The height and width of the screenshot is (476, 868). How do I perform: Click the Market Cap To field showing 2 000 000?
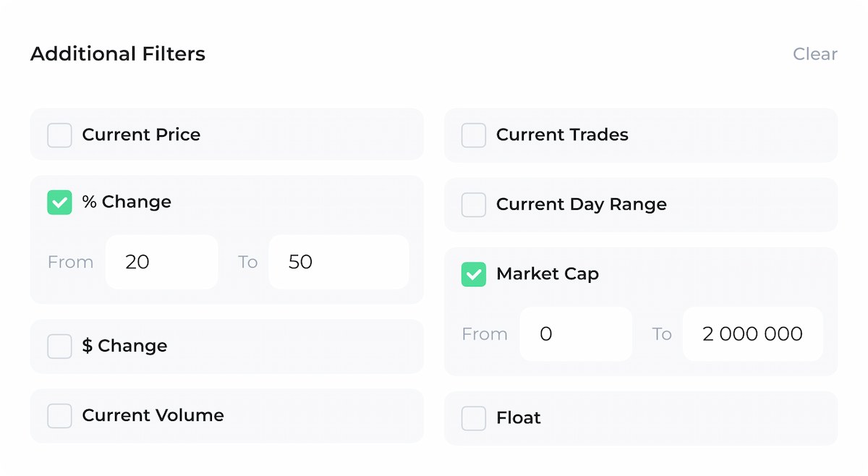click(752, 333)
